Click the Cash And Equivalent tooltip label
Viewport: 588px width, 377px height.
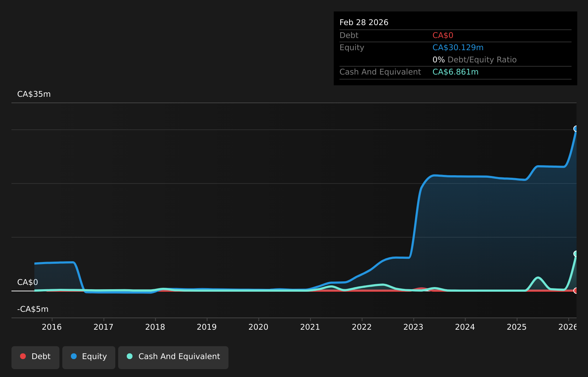pyautogui.click(x=380, y=72)
